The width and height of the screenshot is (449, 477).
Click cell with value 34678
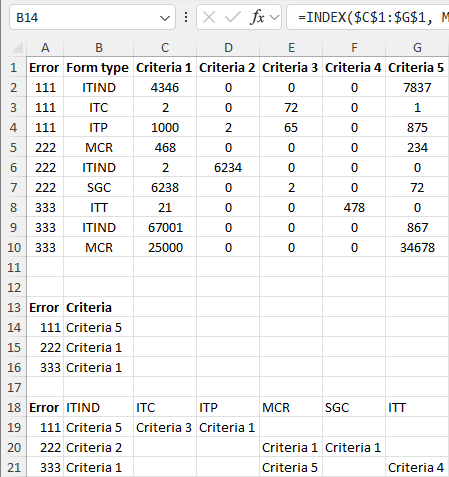417,248
